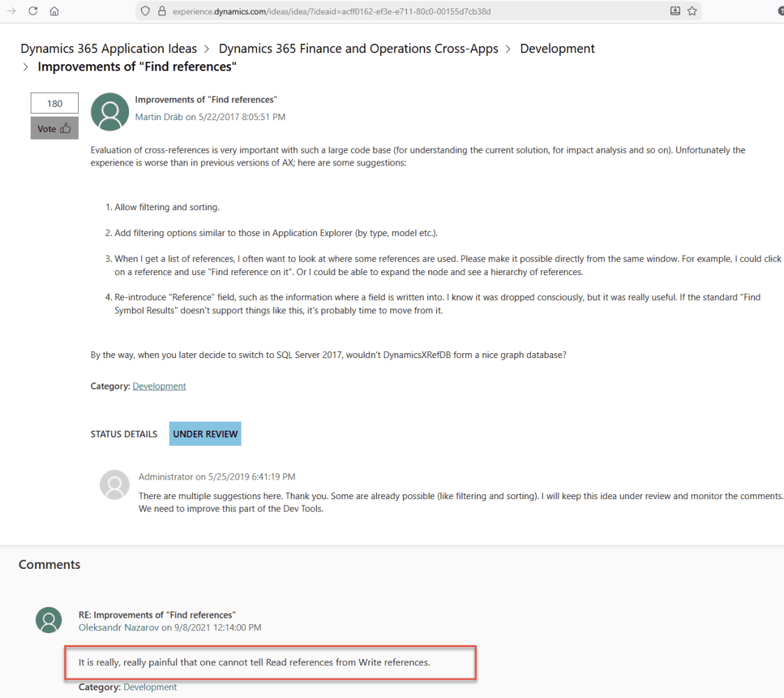
Task: Click Martin Dráb's profile avatar
Action: pyautogui.click(x=110, y=112)
